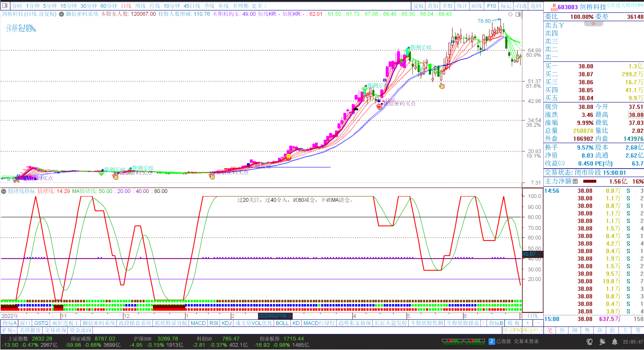Image resolution: width=644 pixels, height=350 pixels.
Task: Select the 疯狂连板王 indicator
Action: click(x=65, y=323)
